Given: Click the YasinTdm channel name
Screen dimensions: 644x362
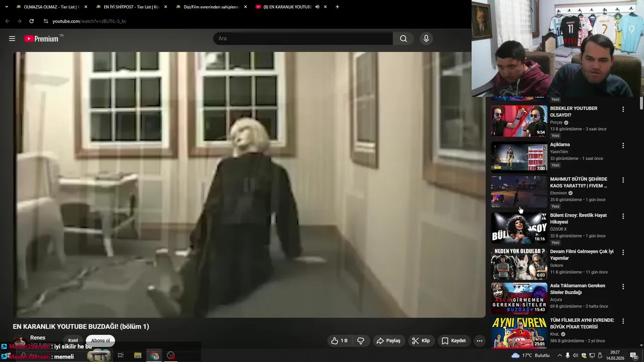Looking at the screenshot, I should 559,152.
